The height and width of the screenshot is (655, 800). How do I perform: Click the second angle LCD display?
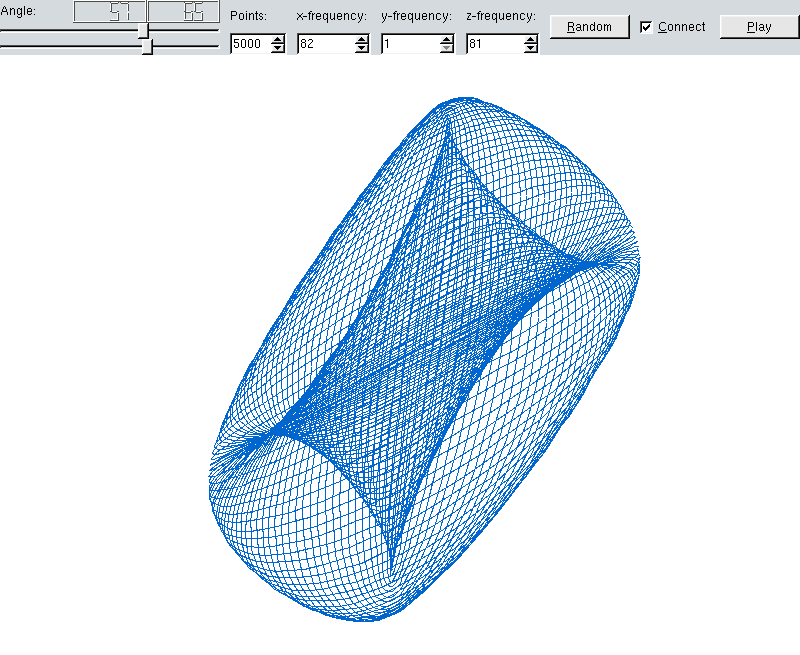point(184,11)
